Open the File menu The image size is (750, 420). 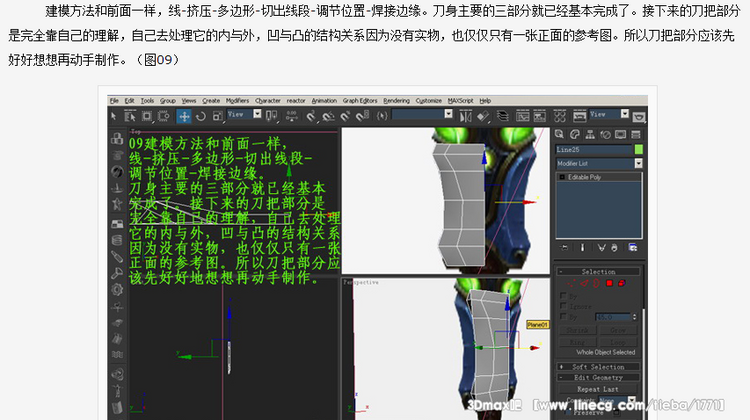pos(114,101)
